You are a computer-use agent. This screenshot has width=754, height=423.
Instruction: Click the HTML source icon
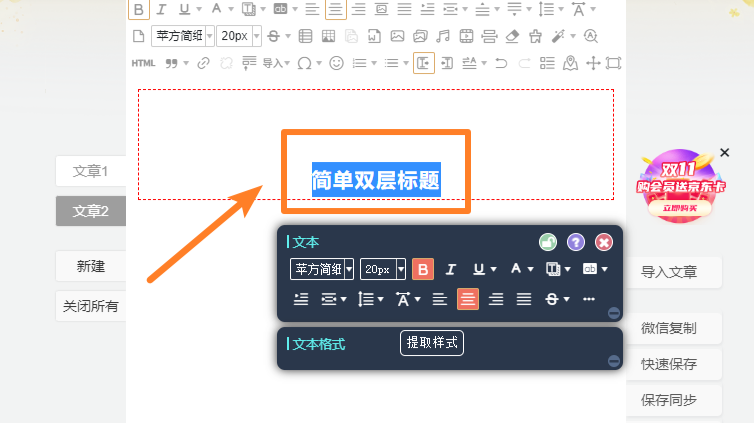[143, 63]
